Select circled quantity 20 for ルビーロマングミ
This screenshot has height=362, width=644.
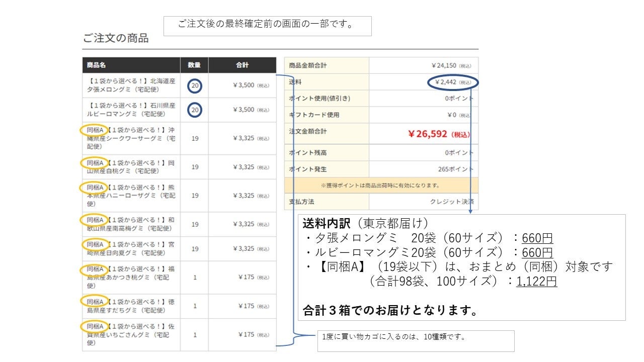[195, 110]
